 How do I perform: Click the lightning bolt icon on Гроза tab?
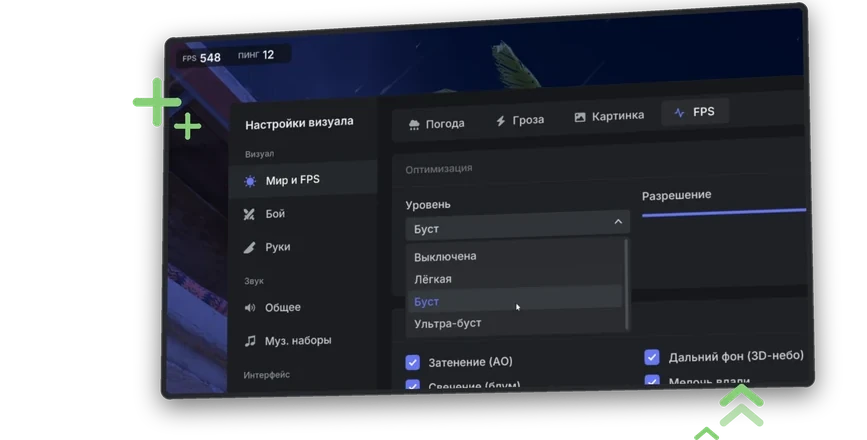point(500,121)
